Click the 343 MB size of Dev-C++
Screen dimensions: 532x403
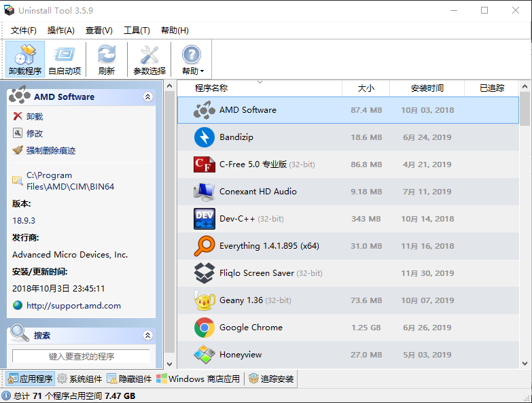tap(366, 219)
